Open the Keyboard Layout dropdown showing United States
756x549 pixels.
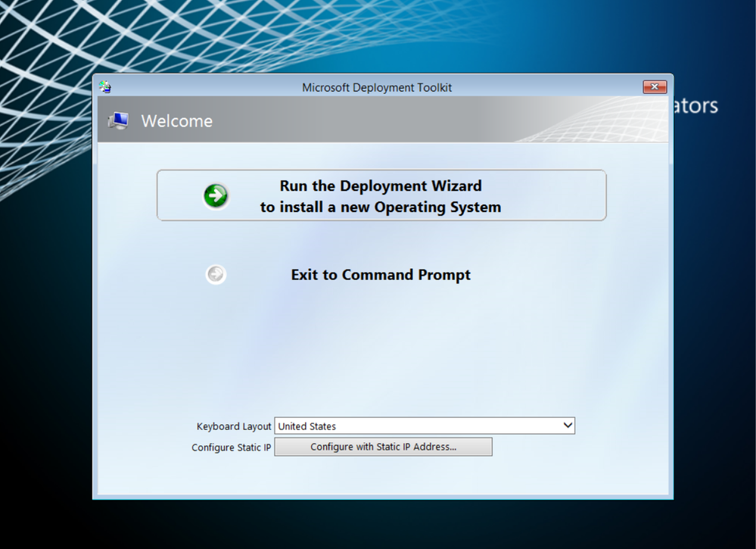pos(425,426)
